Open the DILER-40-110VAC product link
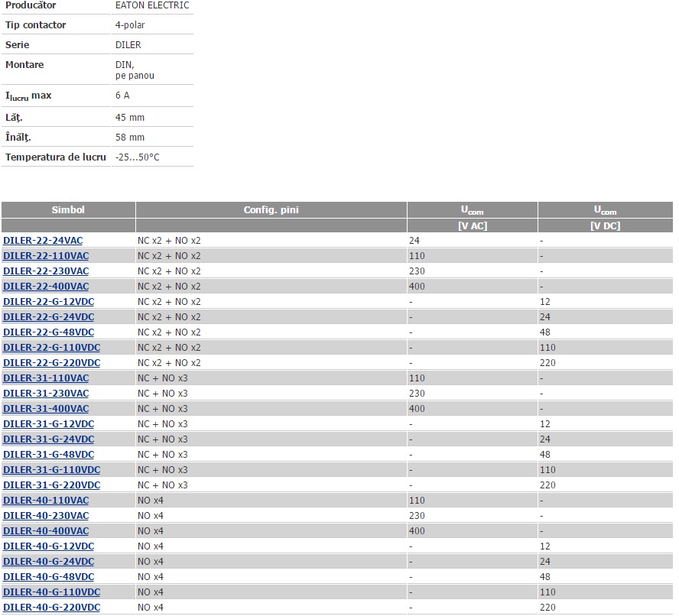Image resolution: width=679 pixels, height=616 pixels. coord(46,501)
